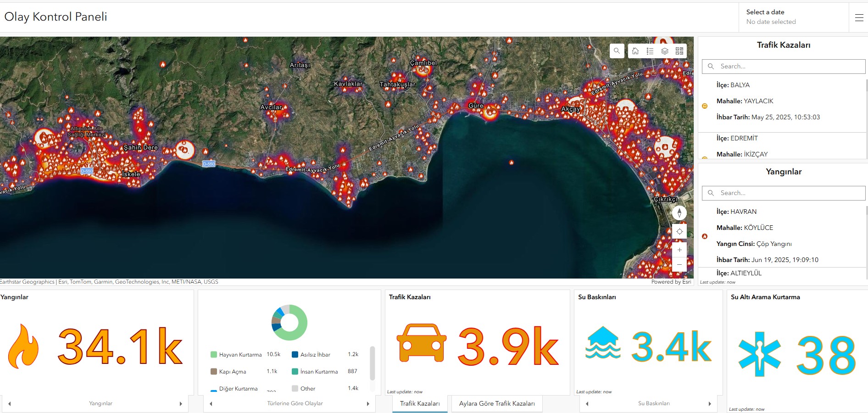The width and height of the screenshot is (868, 413).
Task: Zoom out on the map
Action: 679,264
